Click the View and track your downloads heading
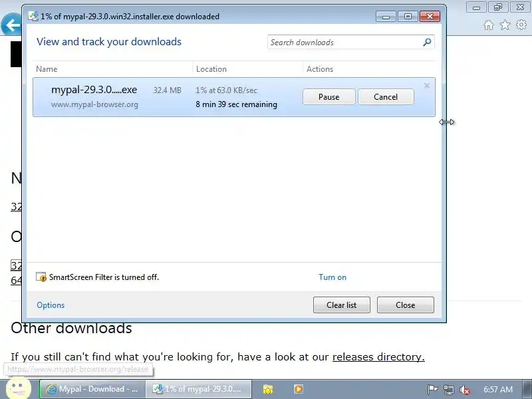This screenshot has width=532, height=399. [x=109, y=42]
